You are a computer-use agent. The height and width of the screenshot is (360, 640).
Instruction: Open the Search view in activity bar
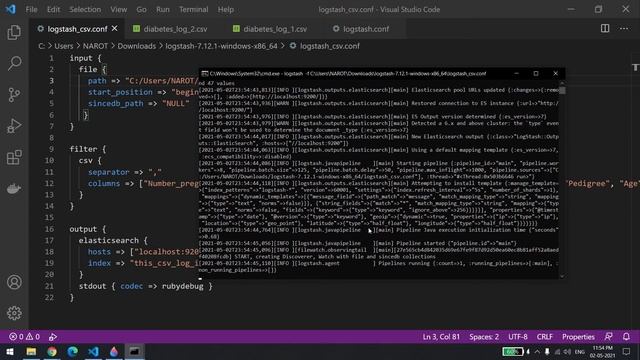point(14,63)
